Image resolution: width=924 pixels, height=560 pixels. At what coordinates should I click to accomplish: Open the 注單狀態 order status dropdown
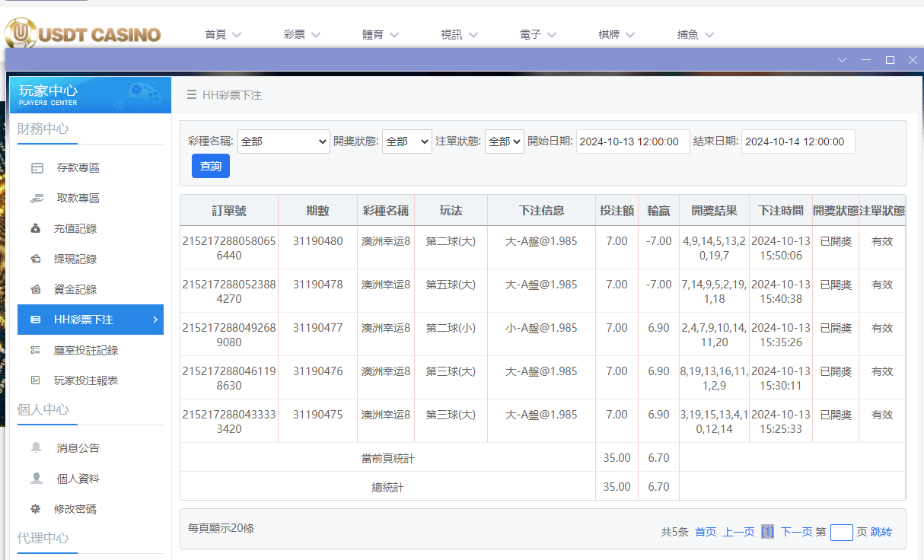click(x=504, y=141)
